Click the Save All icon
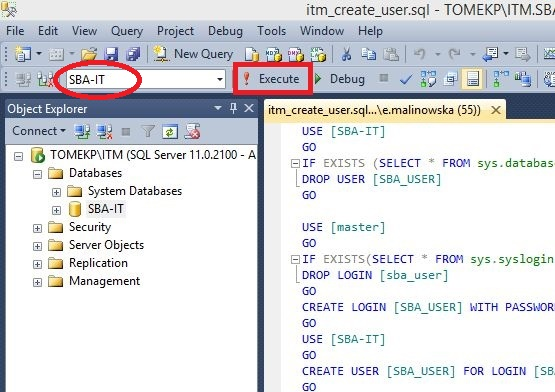The height and width of the screenshot is (392, 555). click(133, 54)
